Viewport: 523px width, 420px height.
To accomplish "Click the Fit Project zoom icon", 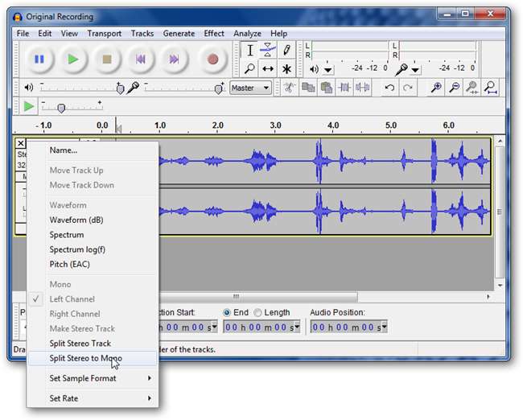I will (x=490, y=88).
